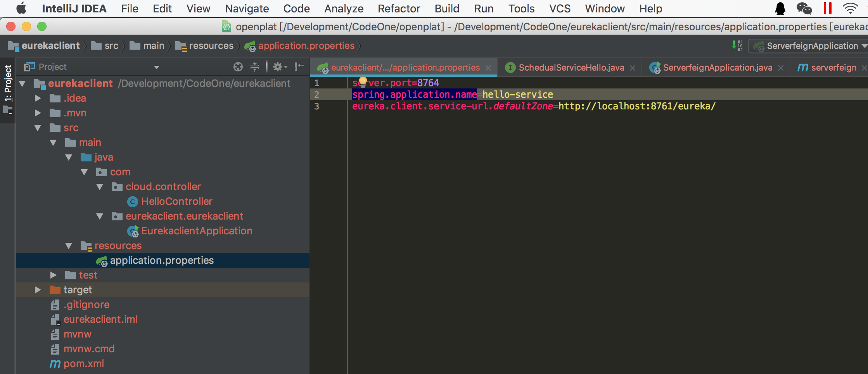
Task: Click the Project view icon in panel header
Action: pyautogui.click(x=29, y=67)
